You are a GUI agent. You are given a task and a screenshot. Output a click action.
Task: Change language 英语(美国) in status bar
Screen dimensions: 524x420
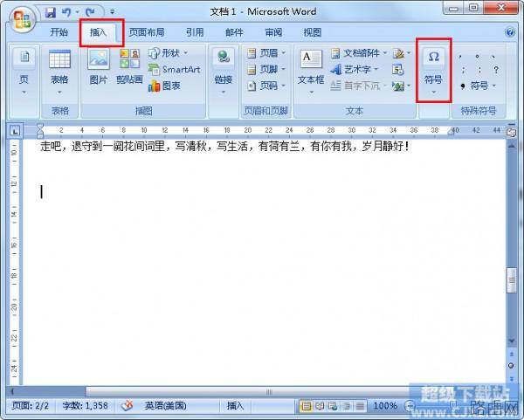165,406
